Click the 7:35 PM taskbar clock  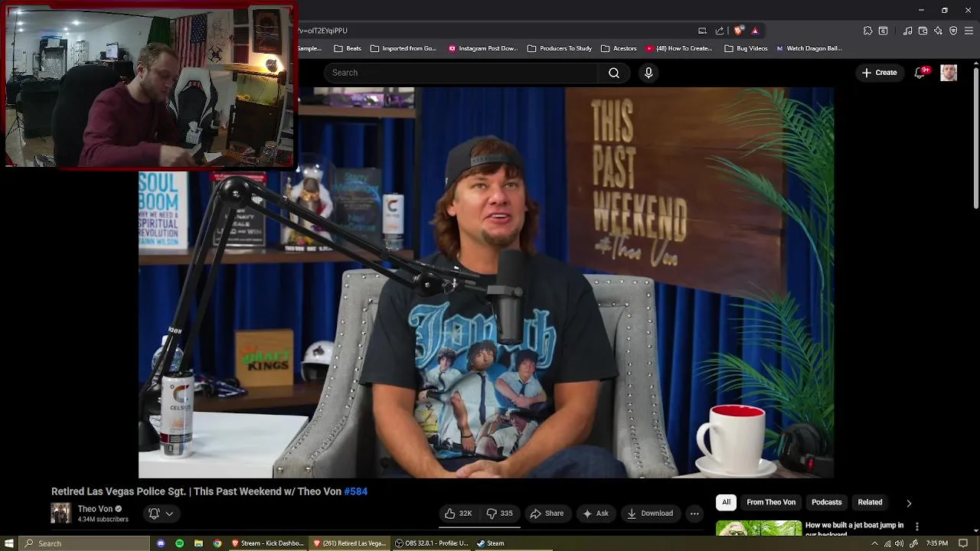pos(937,543)
